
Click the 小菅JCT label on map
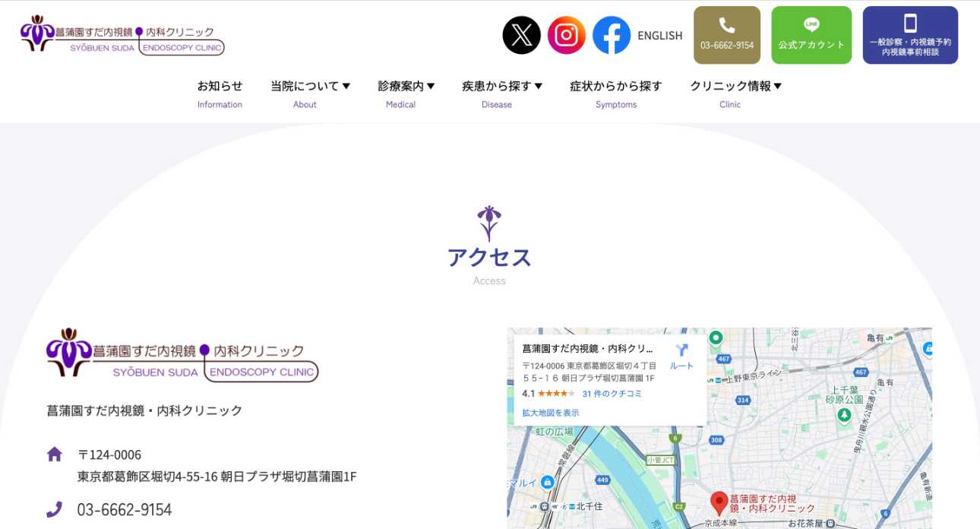point(660,461)
